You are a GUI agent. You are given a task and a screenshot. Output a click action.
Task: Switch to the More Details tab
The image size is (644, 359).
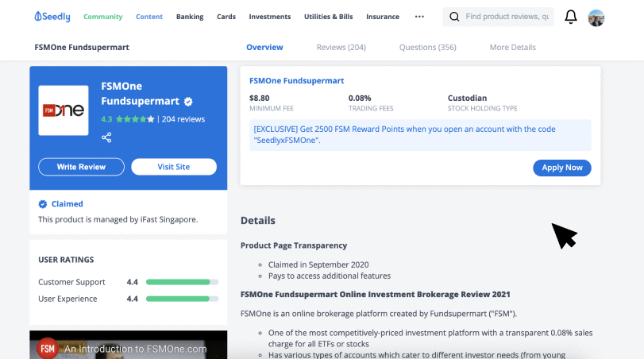(512, 47)
